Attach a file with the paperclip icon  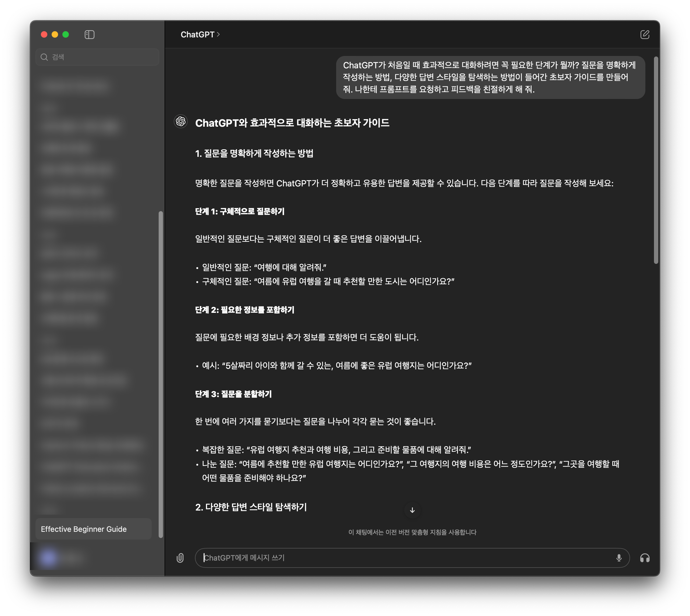pyautogui.click(x=180, y=558)
